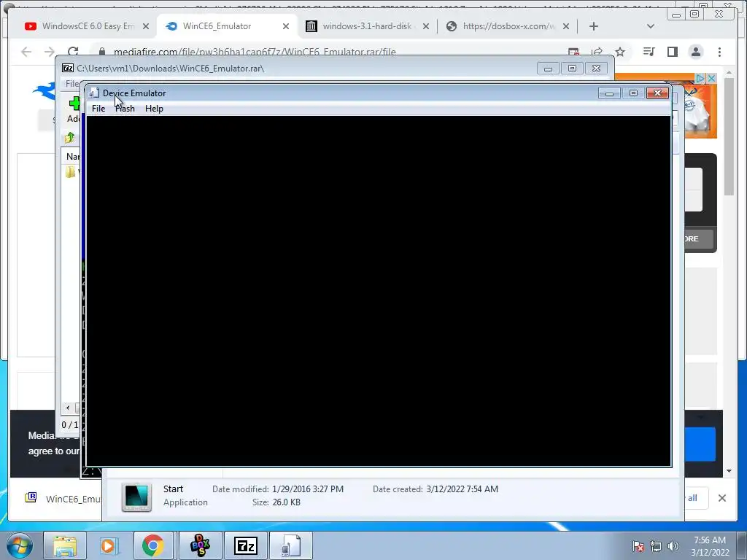Go back in Chrome
This screenshot has height=560, width=747.
(26, 52)
